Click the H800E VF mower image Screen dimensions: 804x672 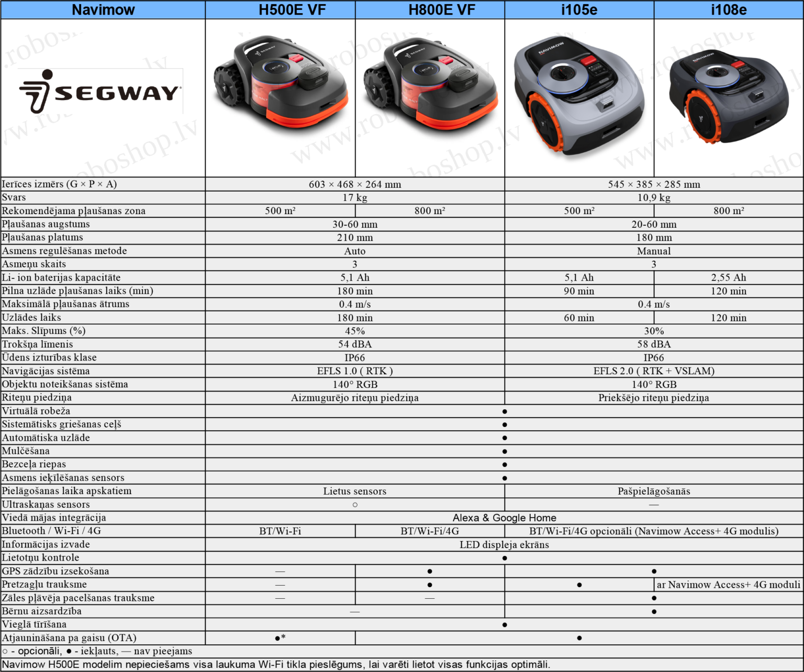point(431,83)
